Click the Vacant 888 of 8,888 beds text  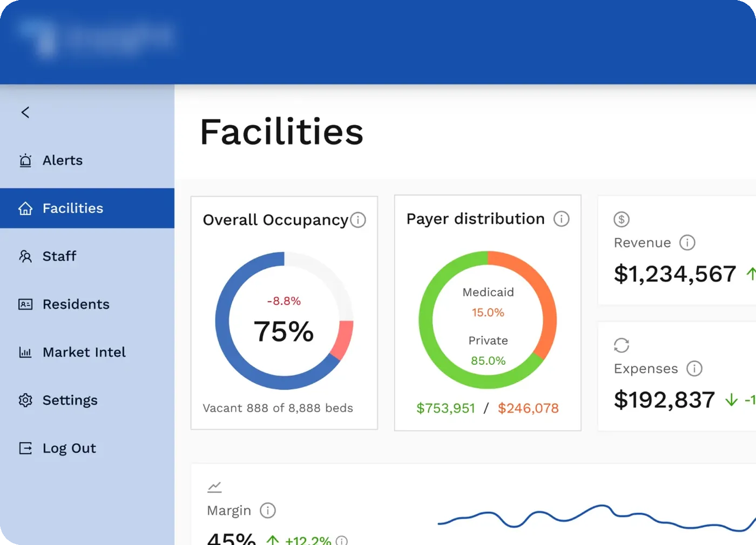(278, 408)
